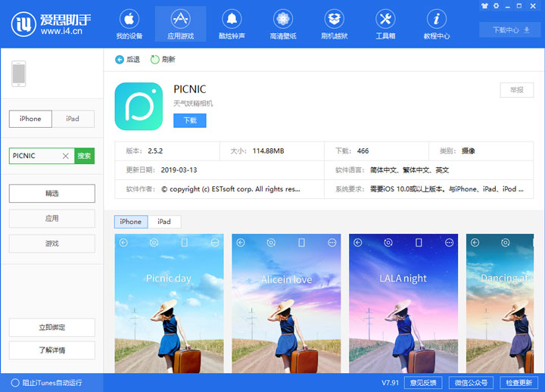Viewport: 545px width, 392px height.
Task: Open 意见反馈 feedback
Action: pyautogui.click(x=423, y=383)
